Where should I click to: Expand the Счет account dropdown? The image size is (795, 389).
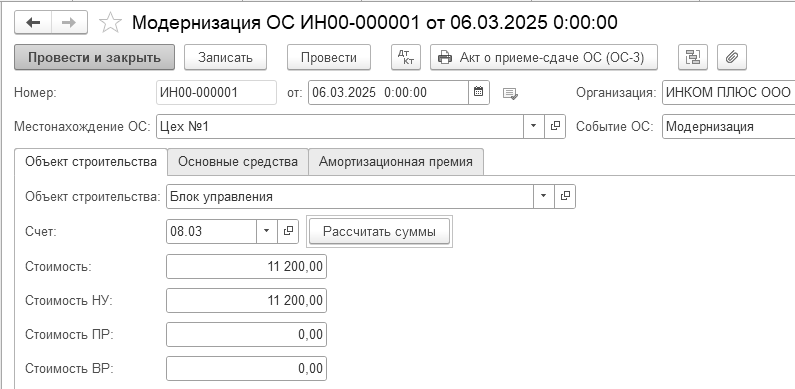tap(267, 231)
